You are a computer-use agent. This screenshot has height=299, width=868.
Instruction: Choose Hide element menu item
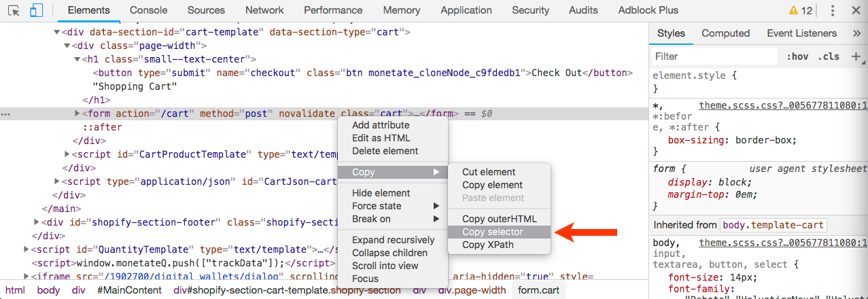pos(393,193)
